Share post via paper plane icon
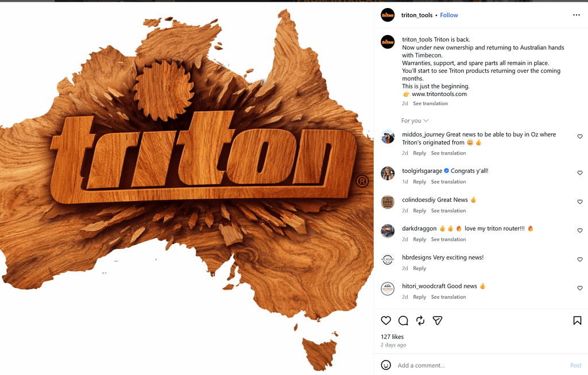 click(x=438, y=320)
